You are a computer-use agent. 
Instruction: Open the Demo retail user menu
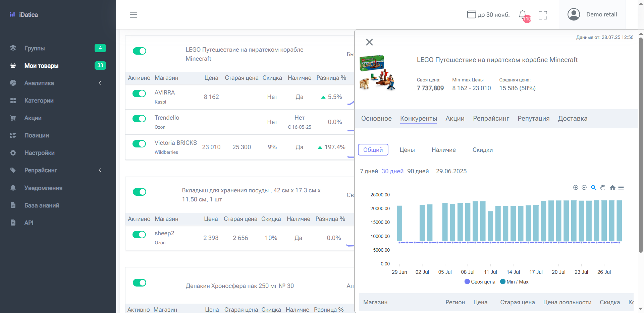coord(592,14)
